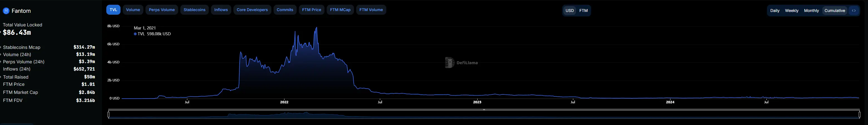The image size is (868, 125).
Task: Turn on the Stablecoins chart metric
Action: click(x=195, y=10)
